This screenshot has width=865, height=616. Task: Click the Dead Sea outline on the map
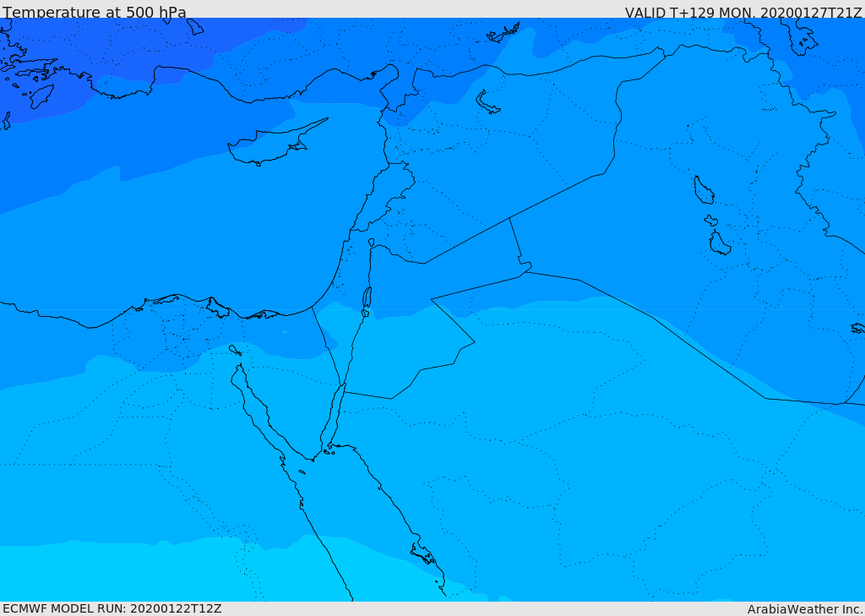tap(367, 298)
